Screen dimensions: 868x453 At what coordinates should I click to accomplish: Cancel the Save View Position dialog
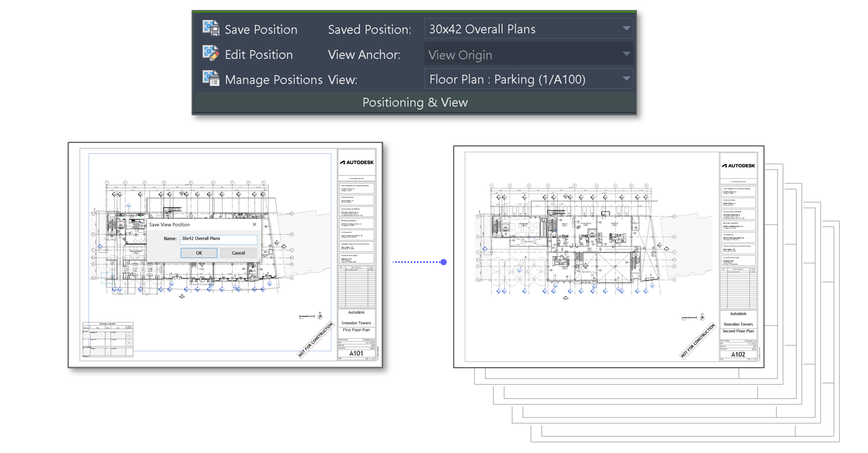tap(238, 252)
